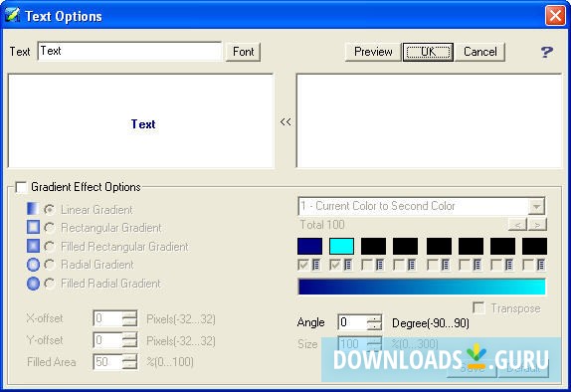Screen dimensions: 571x392
Task: Pick the eighth black color swatch
Action: click(x=534, y=247)
